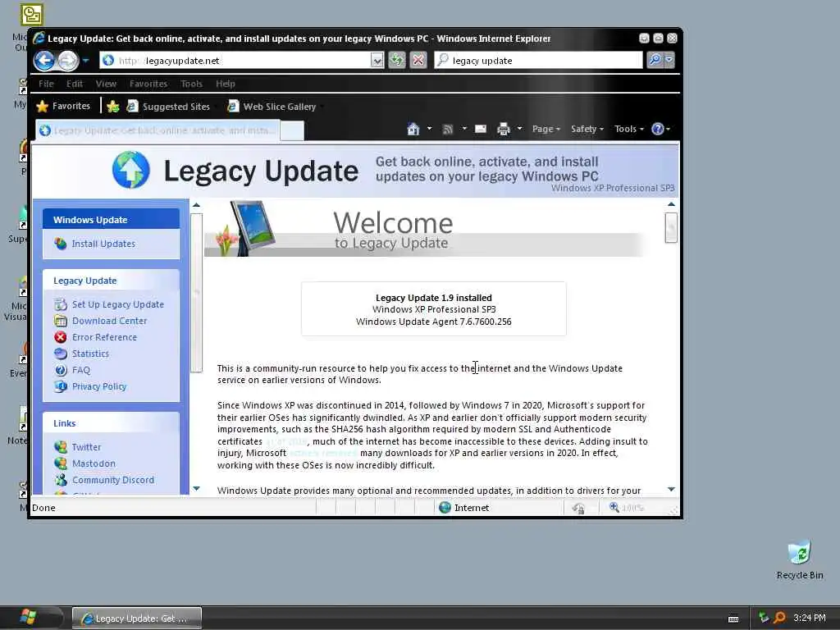
Task: Click the Legacy Update globe logo
Action: point(130,170)
